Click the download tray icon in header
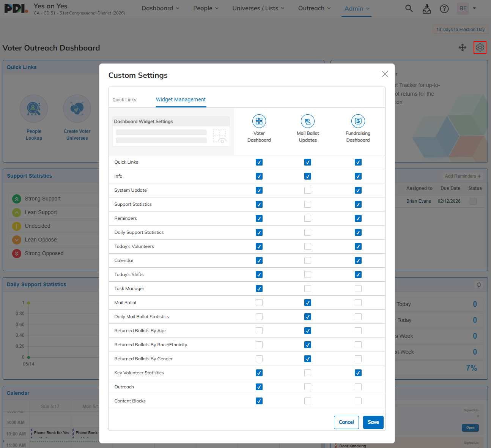The width and height of the screenshot is (491, 448). [426, 8]
